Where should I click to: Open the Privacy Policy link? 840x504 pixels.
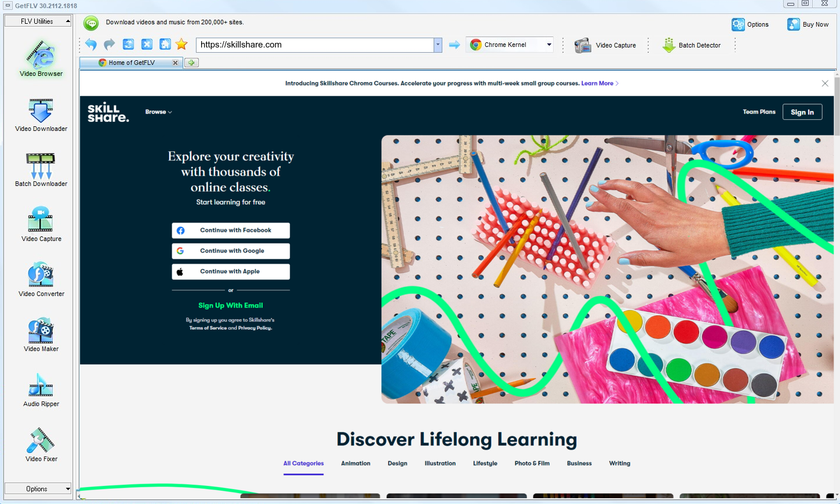[255, 328]
